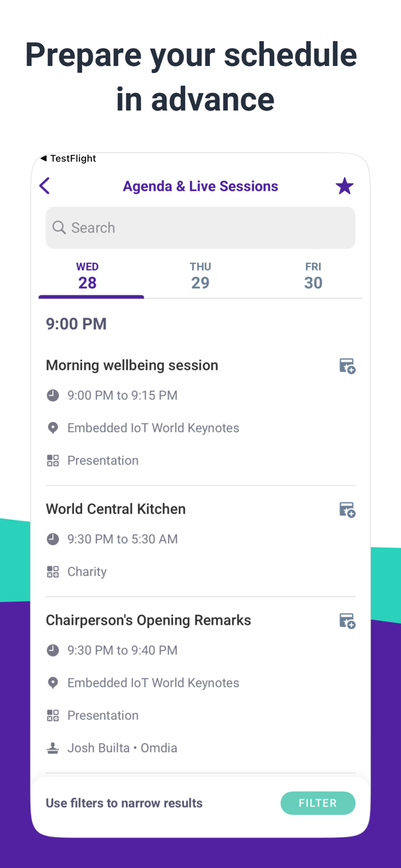Add Chairperson's Opening Remarks to your schedule

347,620
